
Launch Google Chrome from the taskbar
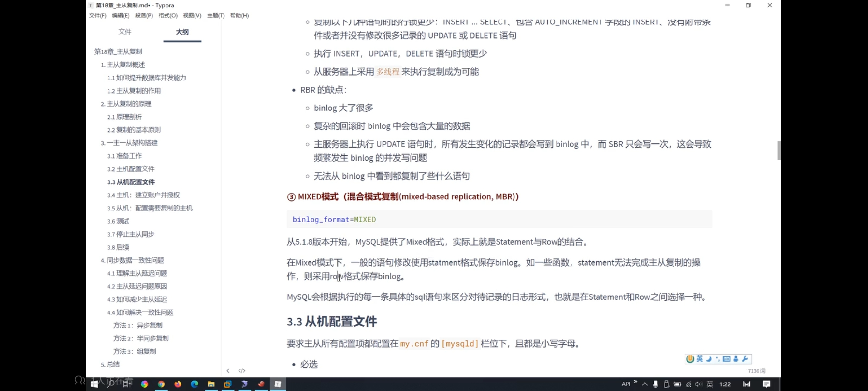tap(161, 384)
